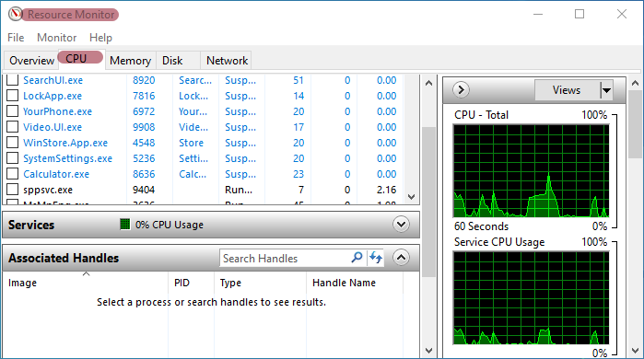Select the Video.UI.exe process name
The image size is (644, 359).
[53, 127]
